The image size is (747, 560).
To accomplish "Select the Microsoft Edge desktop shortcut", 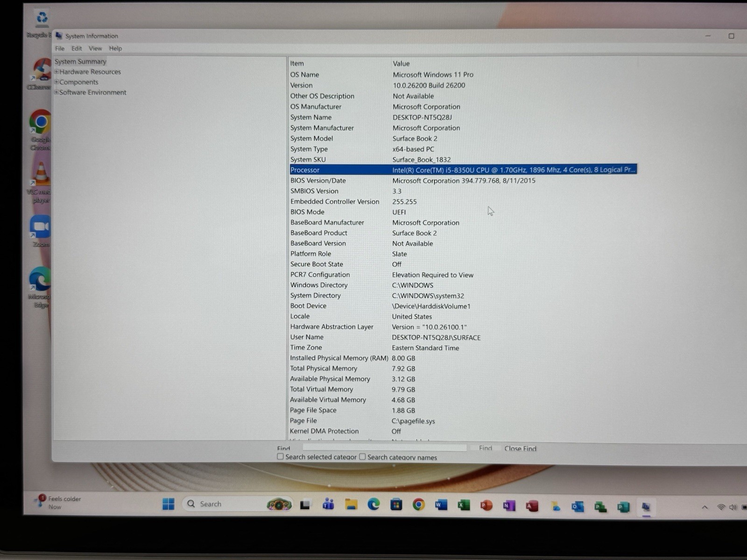I will (x=41, y=287).
